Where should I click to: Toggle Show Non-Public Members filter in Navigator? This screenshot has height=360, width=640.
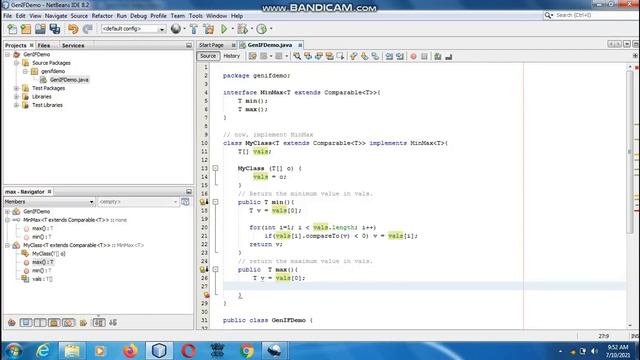click(54, 322)
